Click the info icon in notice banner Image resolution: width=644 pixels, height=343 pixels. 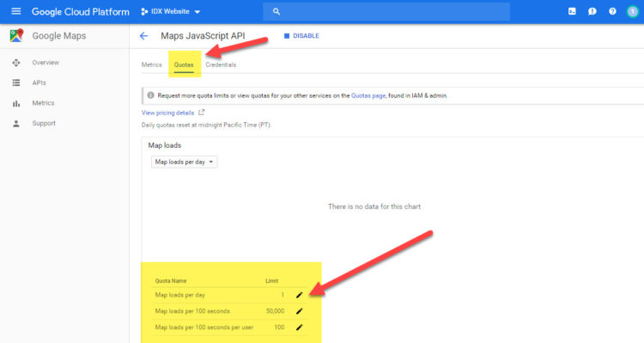(151, 95)
